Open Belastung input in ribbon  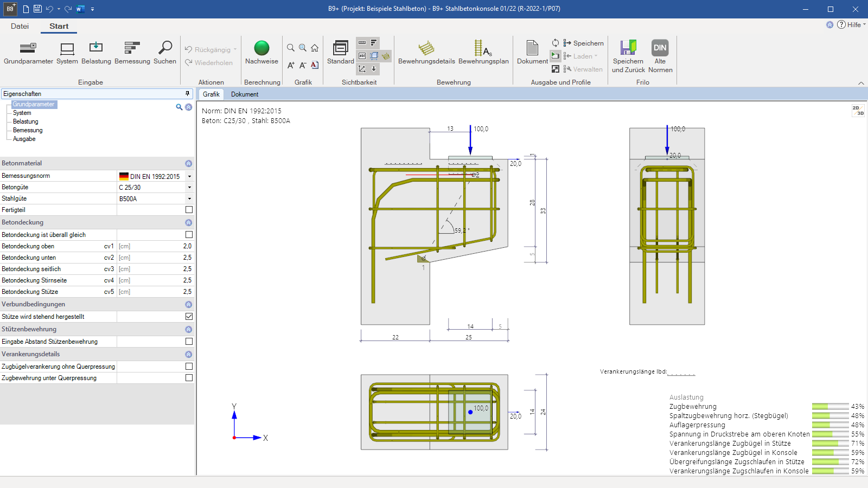tap(96, 53)
